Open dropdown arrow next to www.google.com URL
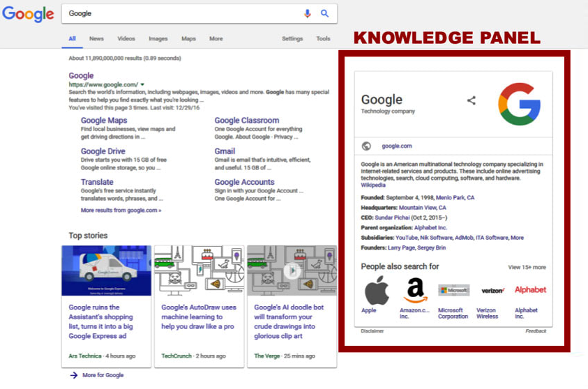The height and width of the screenshot is (389, 588). point(142,84)
